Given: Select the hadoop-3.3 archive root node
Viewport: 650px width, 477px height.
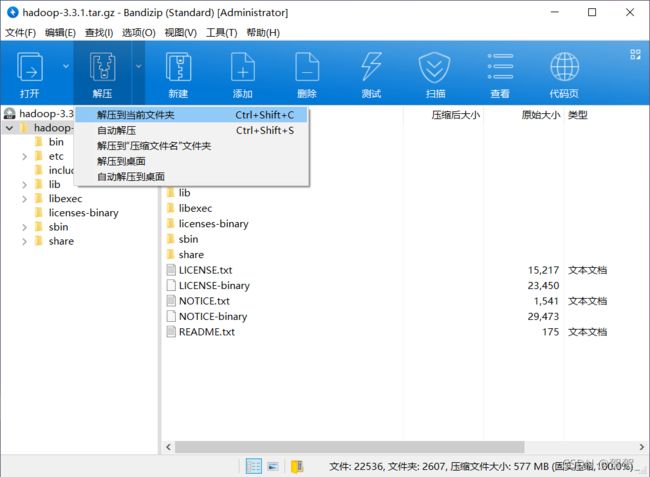Looking at the screenshot, I should 39,114.
